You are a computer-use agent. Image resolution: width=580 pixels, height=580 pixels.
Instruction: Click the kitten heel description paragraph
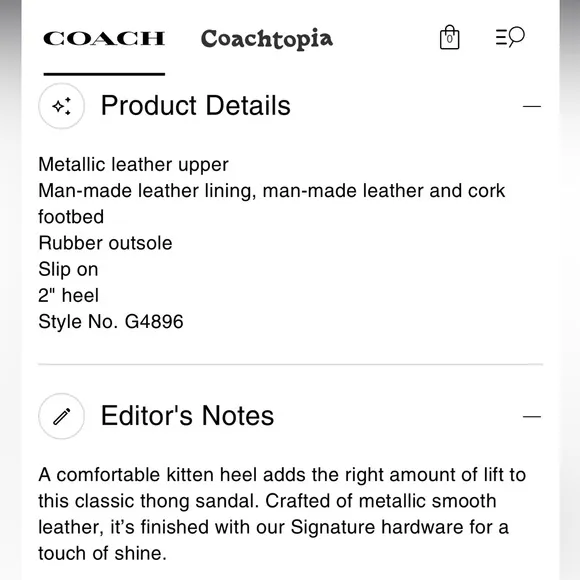coord(282,514)
